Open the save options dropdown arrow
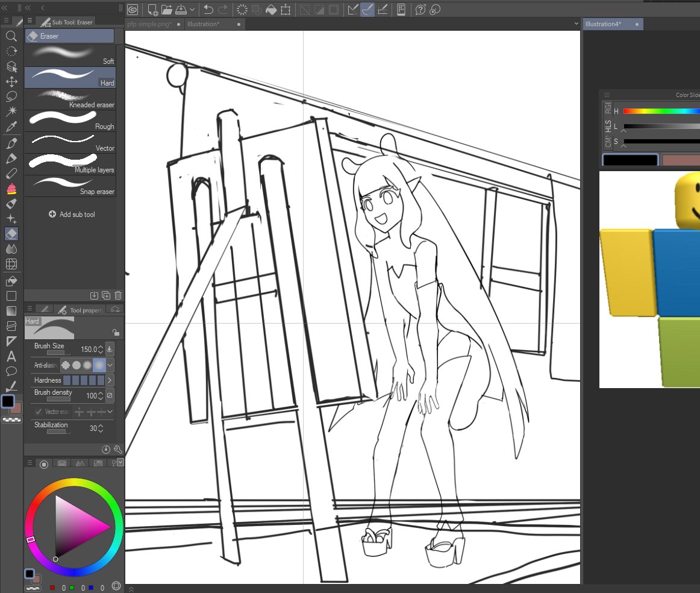The image size is (700, 593). 192,10
